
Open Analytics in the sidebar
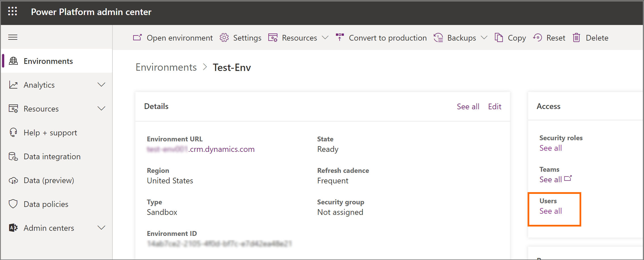tap(57, 85)
